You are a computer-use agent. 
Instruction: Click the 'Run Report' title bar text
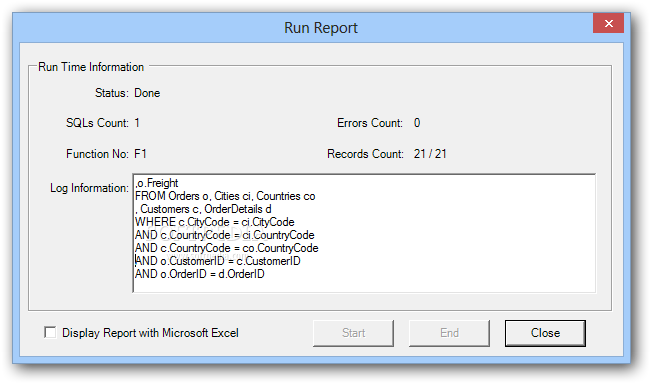[x=321, y=28]
